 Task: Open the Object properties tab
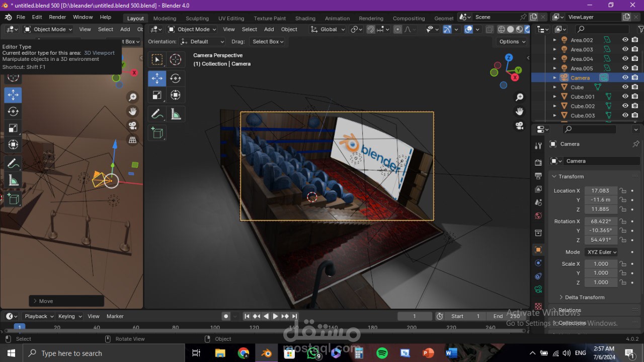pyautogui.click(x=538, y=250)
